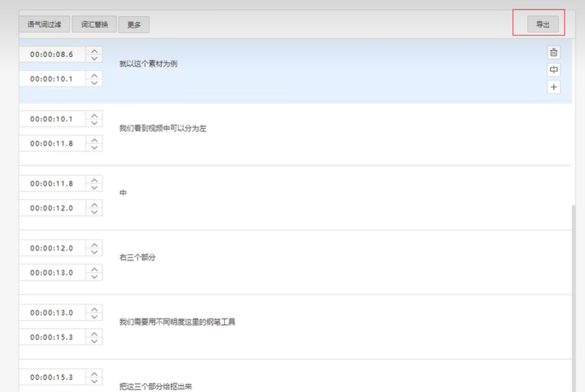585x392 pixels.
Task: Edit the 00:00:08.6 start time field
Action: coord(52,54)
